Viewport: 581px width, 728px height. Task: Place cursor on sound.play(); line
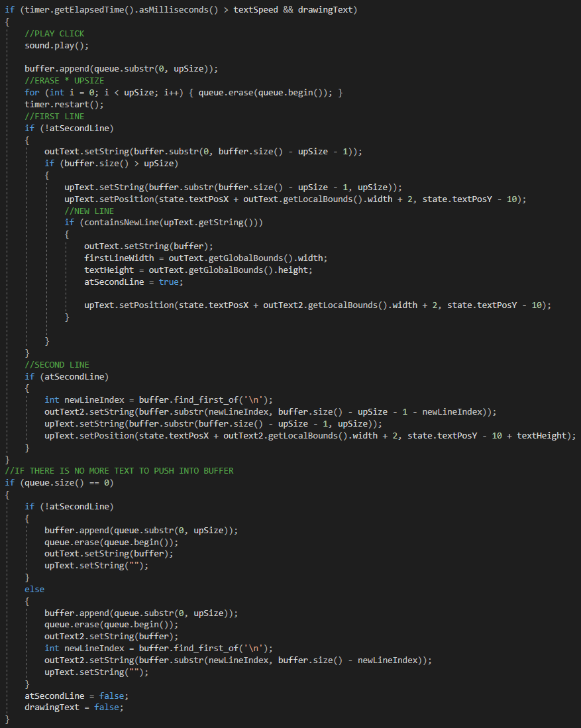coord(57,46)
